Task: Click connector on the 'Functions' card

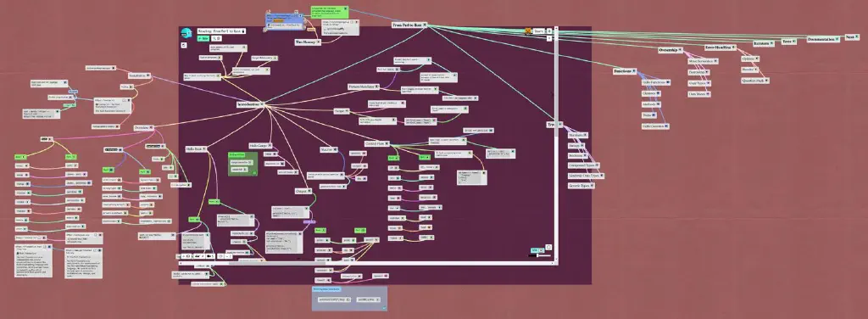Action: coord(634,71)
